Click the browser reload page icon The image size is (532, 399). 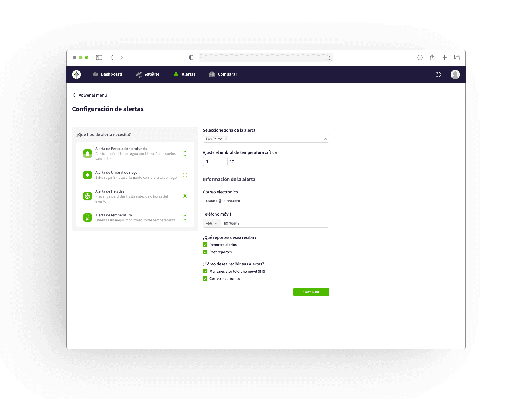click(x=329, y=58)
